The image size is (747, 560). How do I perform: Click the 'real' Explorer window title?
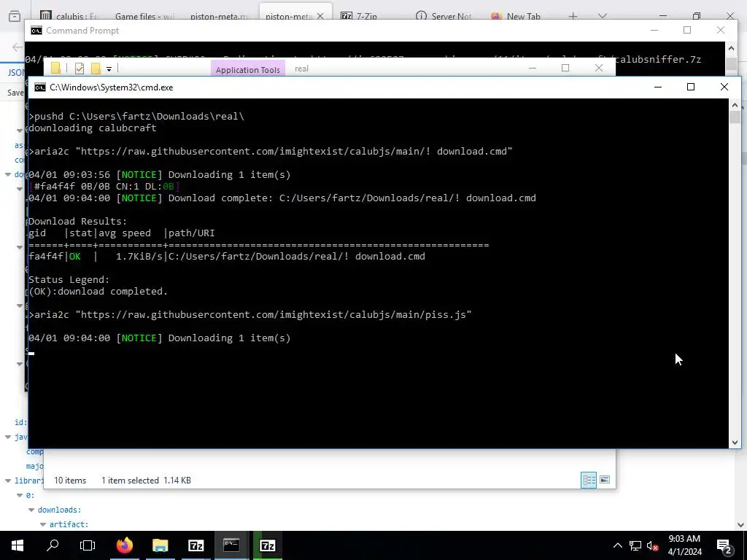pos(301,69)
